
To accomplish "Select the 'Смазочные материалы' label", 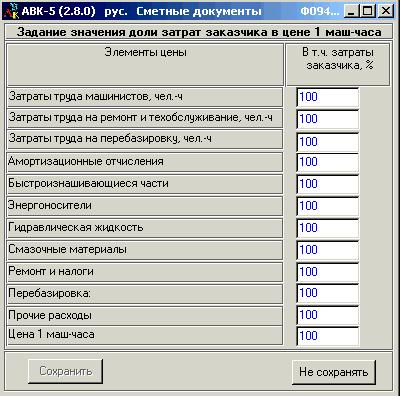I will click(x=145, y=250).
